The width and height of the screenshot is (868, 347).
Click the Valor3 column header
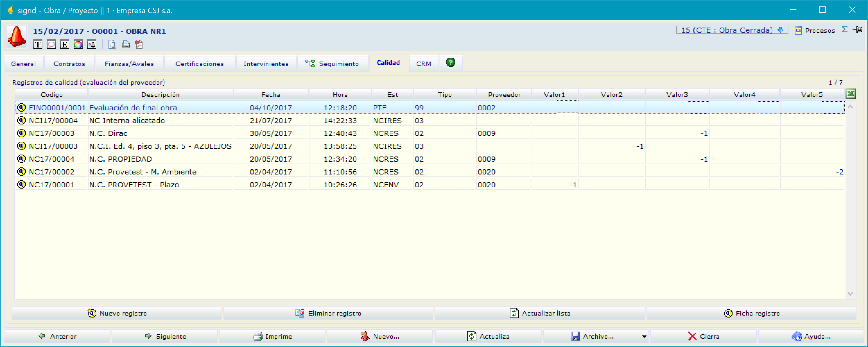tap(677, 95)
